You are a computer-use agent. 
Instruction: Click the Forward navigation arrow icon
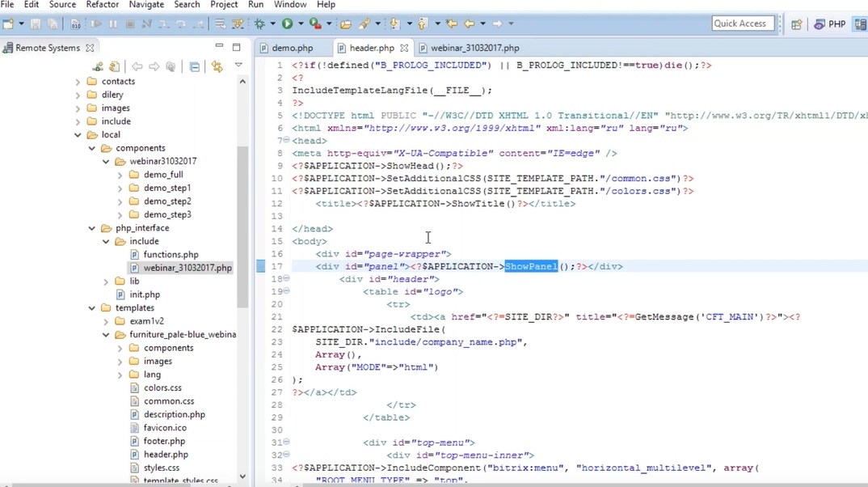497,23
